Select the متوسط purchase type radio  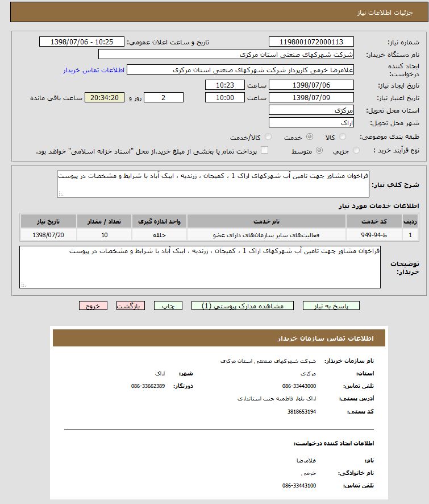point(319,151)
